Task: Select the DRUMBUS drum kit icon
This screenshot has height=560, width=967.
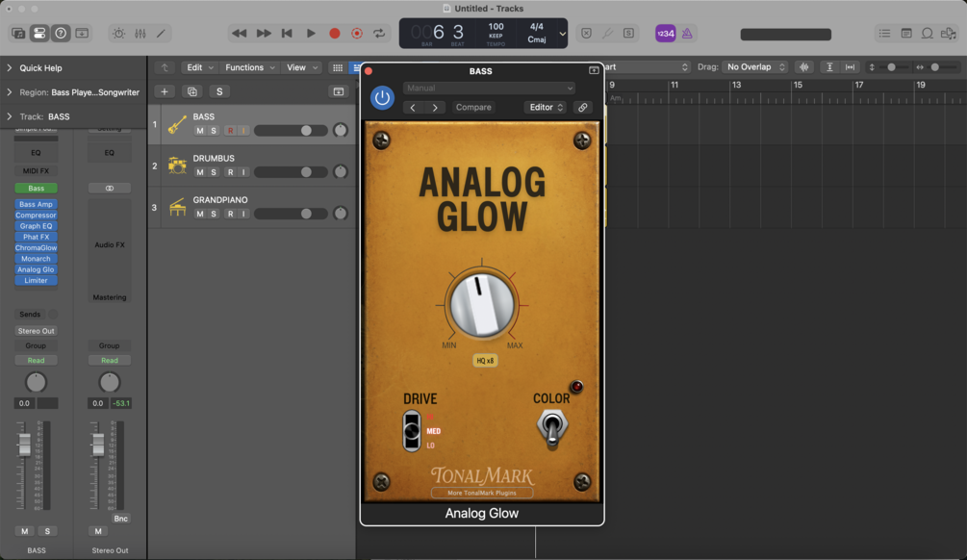Action: coord(177,165)
